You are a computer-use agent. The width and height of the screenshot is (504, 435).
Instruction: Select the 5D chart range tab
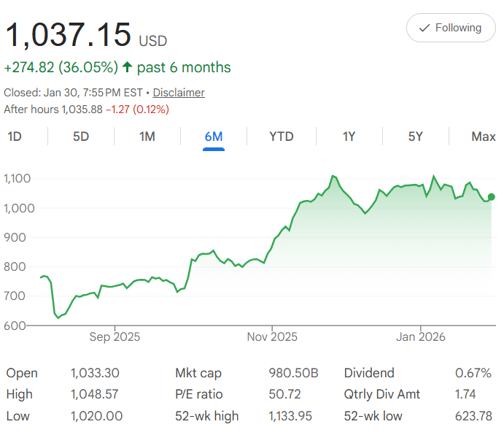click(81, 136)
